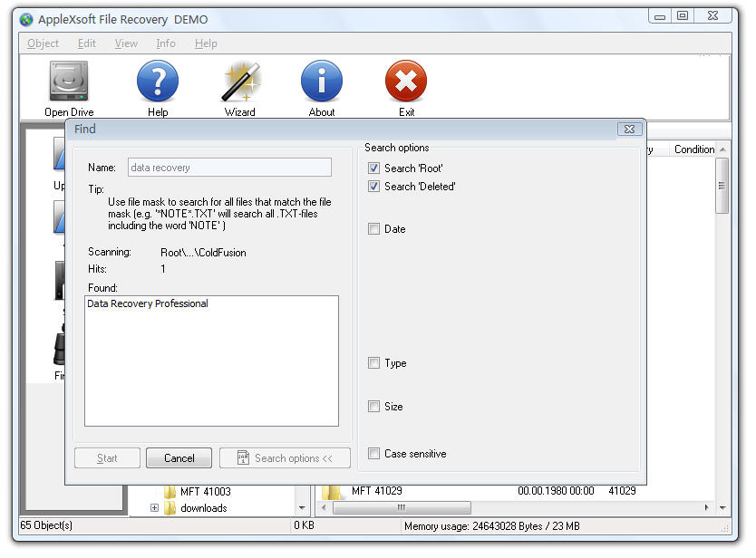The image size is (756, 558).
Task: Launch the Wizard wand icon
Action: [x=240, y=82]
